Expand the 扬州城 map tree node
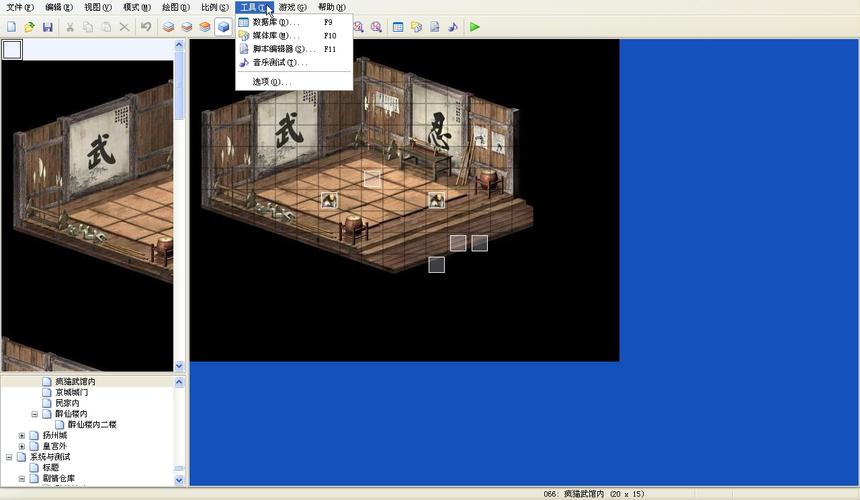The image size is (860, 500). [22, 436]
